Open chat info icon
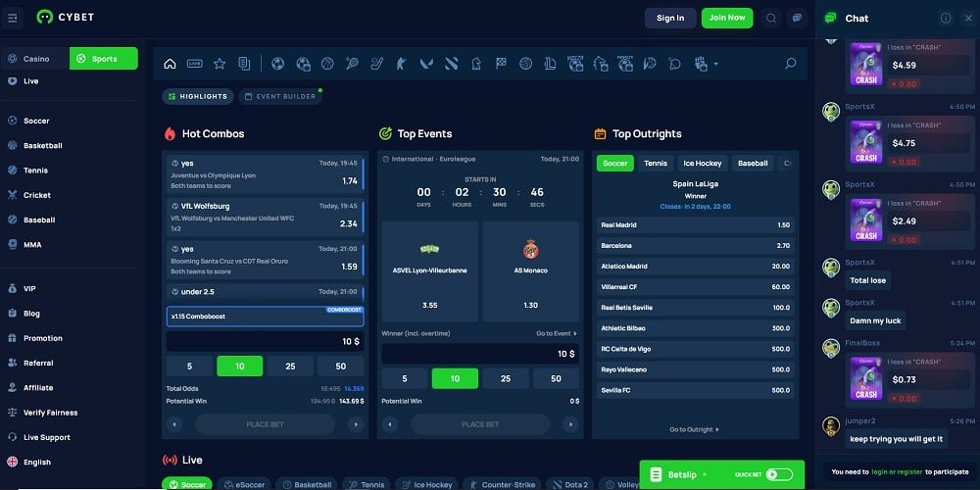The height and width of the screenshot is (490, 980). click(947, 18)
